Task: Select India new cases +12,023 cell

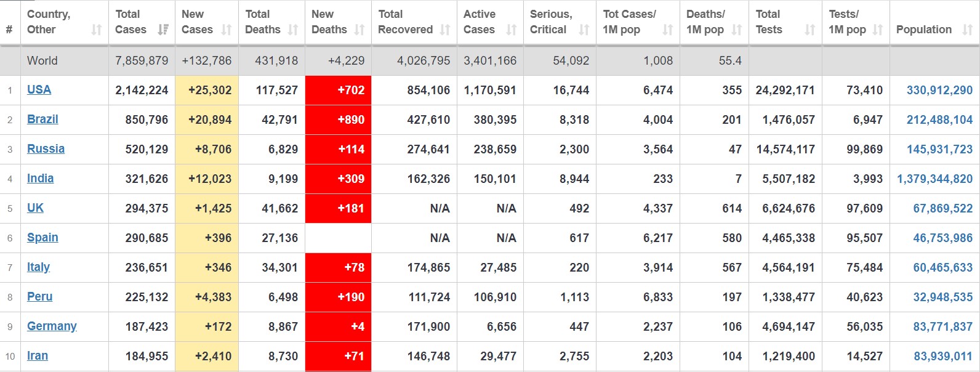Action: (207, 179)
